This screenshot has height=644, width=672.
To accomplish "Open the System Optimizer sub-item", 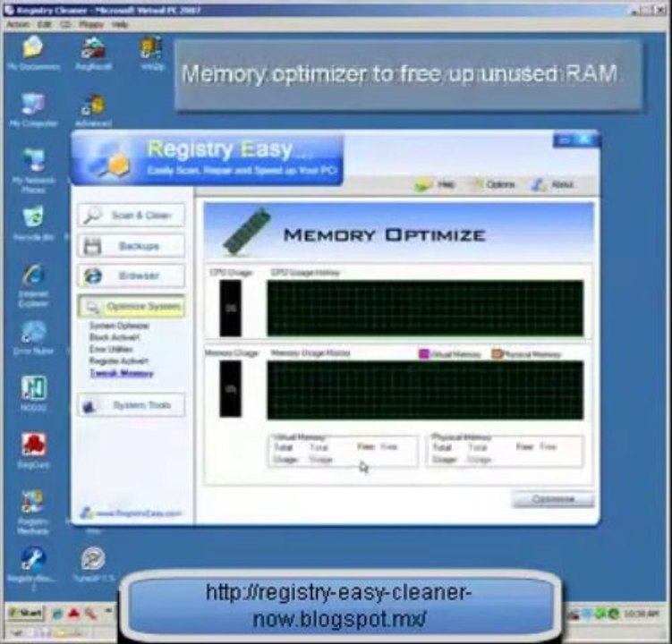I will (x=119, y=326).
